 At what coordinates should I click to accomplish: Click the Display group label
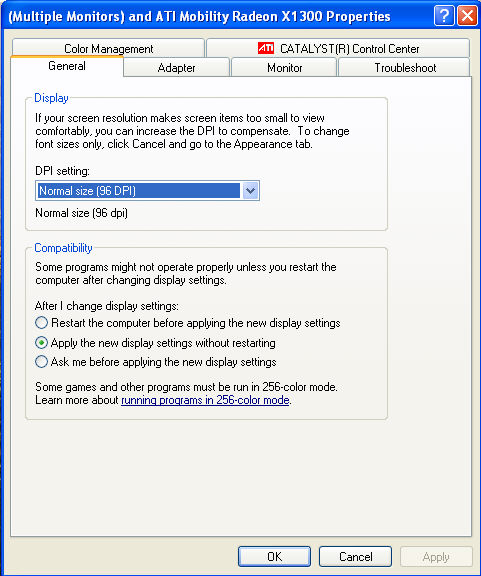[51, 98]
